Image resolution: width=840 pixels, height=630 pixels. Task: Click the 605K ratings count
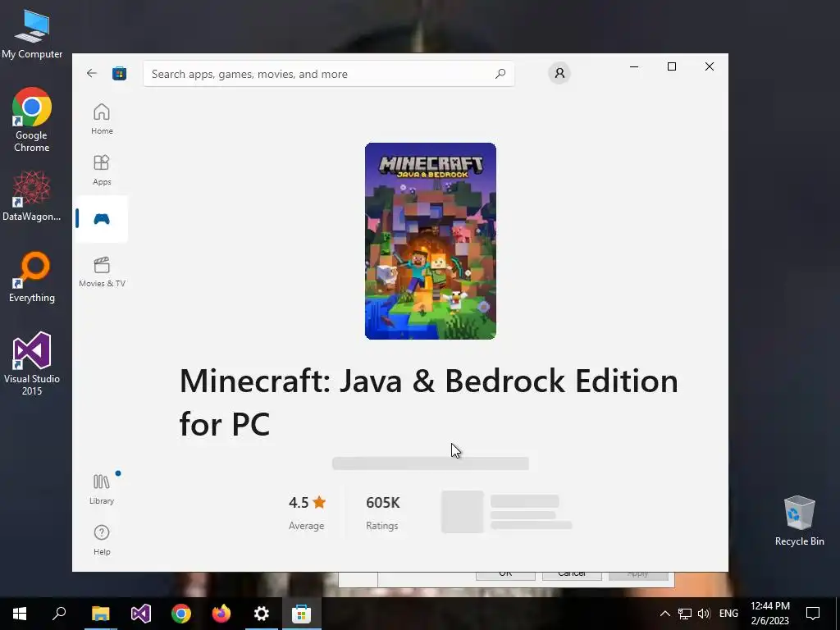(x=382, y=512)
